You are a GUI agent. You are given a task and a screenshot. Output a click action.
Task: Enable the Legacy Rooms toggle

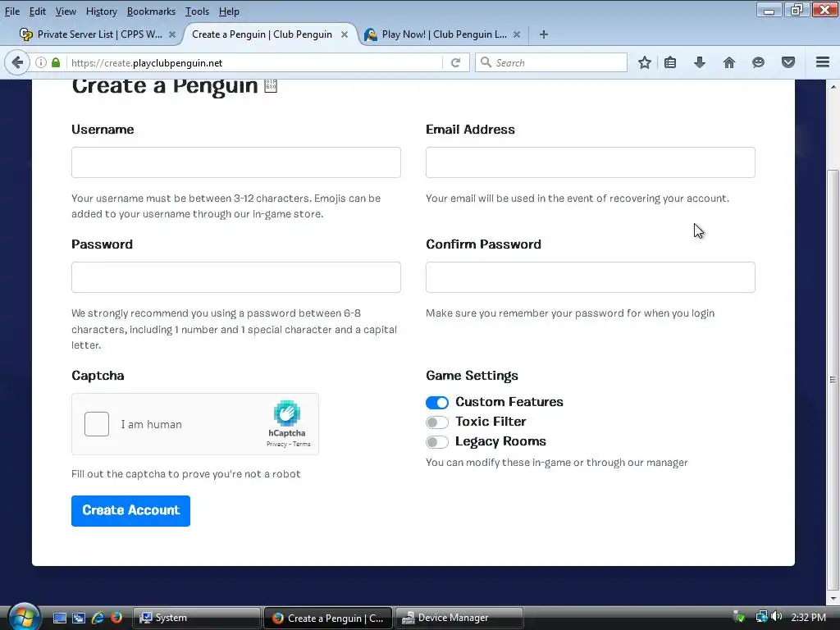pos(437,442)
